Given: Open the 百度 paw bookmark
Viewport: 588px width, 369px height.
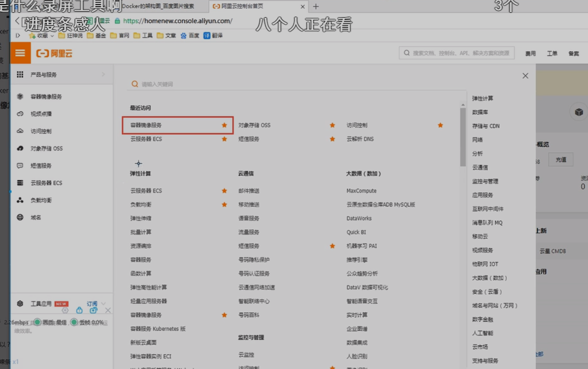Looking at the screenshot, I should pyautogui.click(x=183, y=36).
